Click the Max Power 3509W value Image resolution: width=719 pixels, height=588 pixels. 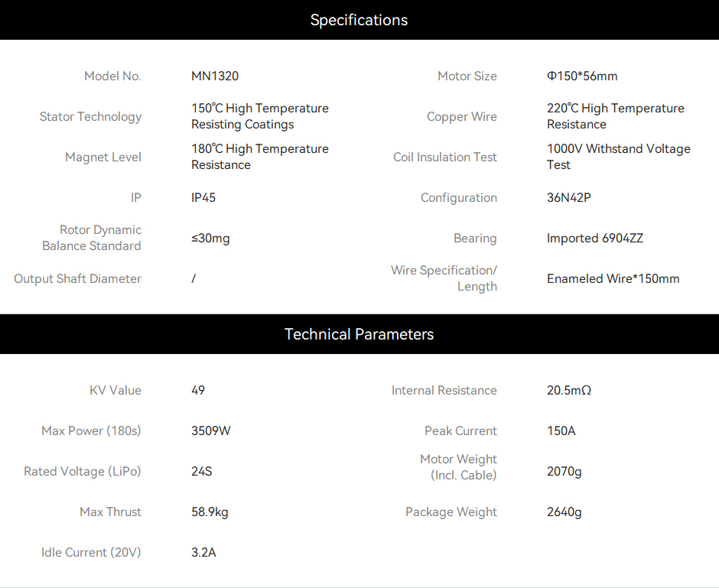211,430
